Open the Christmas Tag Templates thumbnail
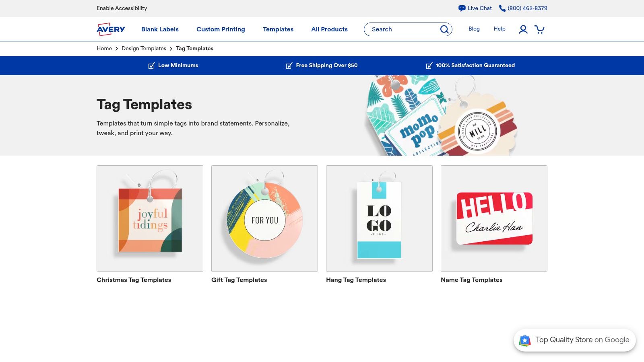 pyautogui.click(x=150, y=218)
